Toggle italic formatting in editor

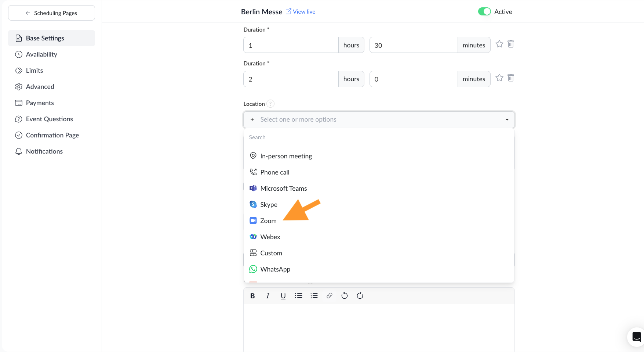coord(268,296)
